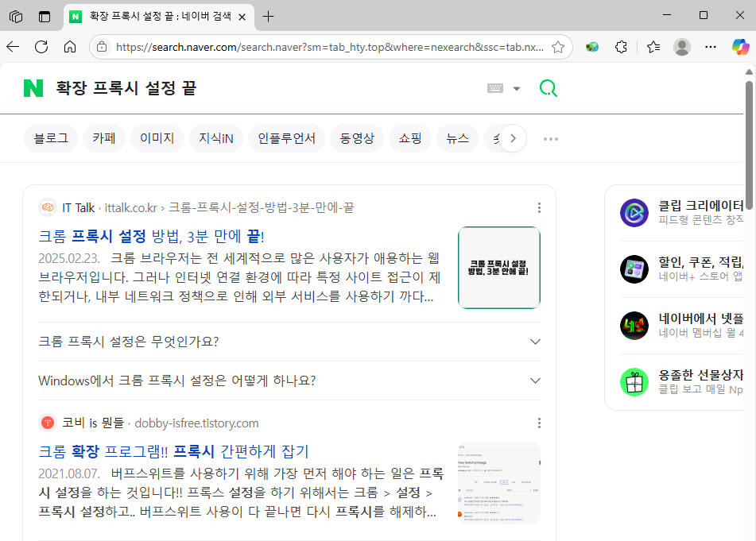Click the page vertical scrollbar thumb
Screen dimensions: 756x541
749,145
